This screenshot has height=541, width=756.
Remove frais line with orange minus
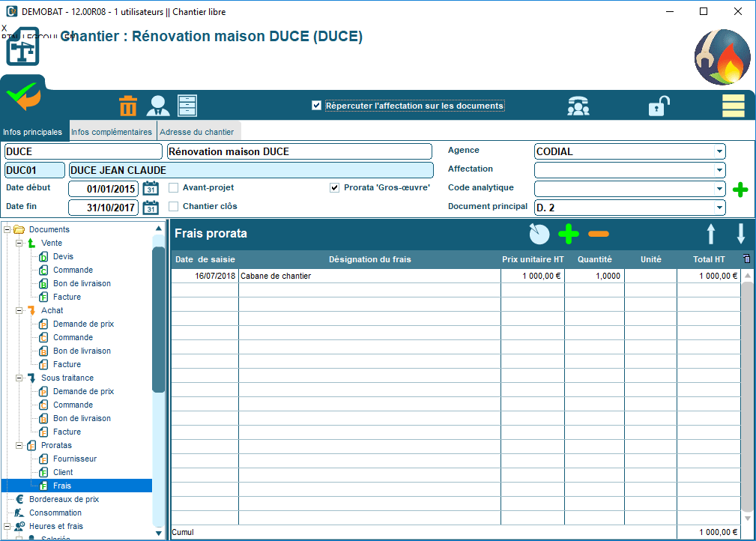click(x=599, y=235)
